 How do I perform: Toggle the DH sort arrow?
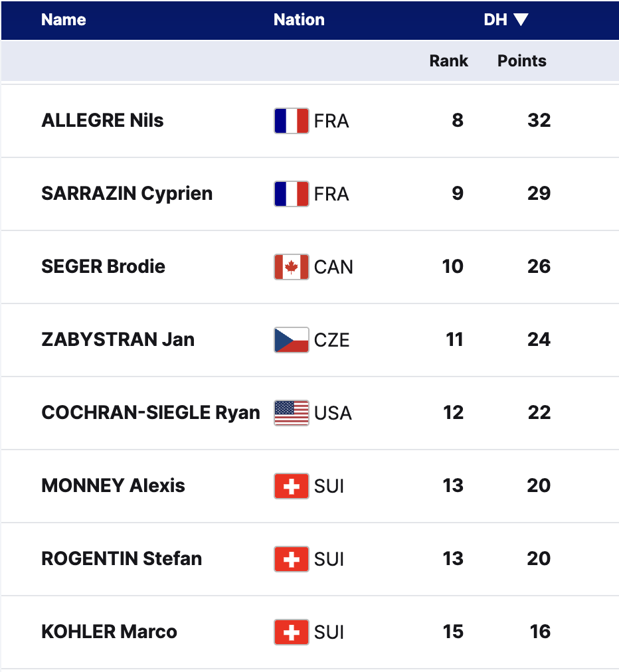(521, 20)
